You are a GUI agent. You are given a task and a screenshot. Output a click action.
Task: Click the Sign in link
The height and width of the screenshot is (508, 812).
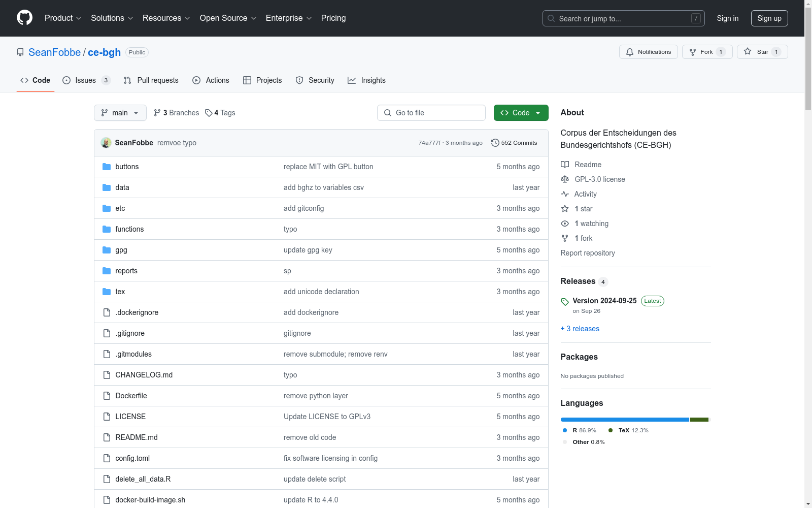(728, 18)
